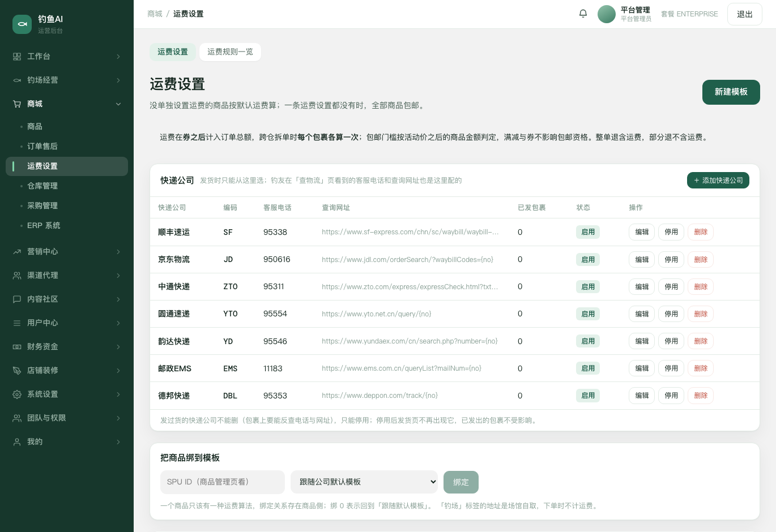
Task: Click the 营销中心 trend chart icon
Action: (x=17, y=252)
